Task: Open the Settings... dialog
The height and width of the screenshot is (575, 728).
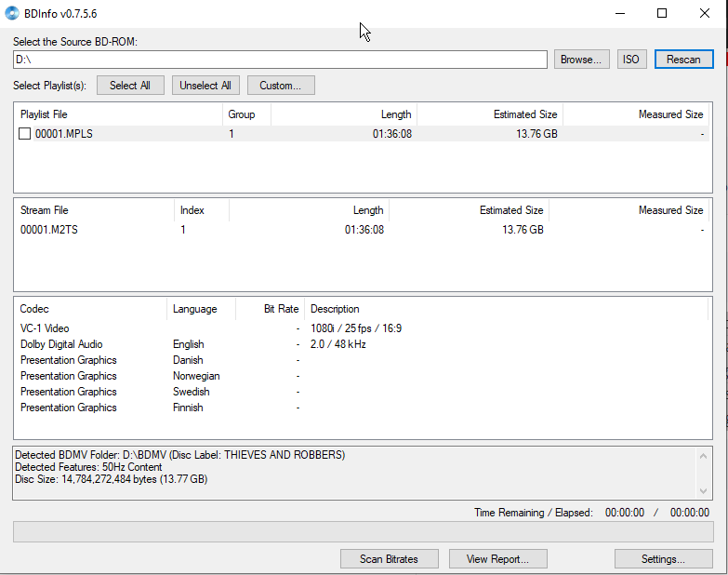Action: 664,559
